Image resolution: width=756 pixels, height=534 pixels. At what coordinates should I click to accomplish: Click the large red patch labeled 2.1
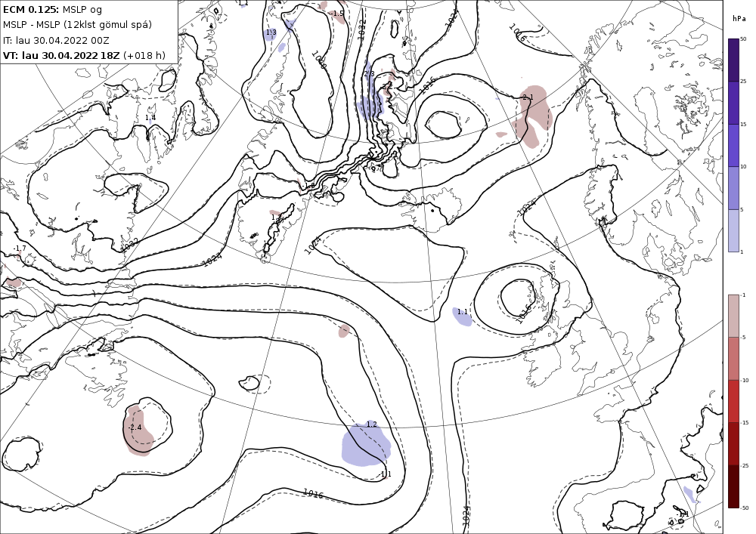[x=533, y=117]
